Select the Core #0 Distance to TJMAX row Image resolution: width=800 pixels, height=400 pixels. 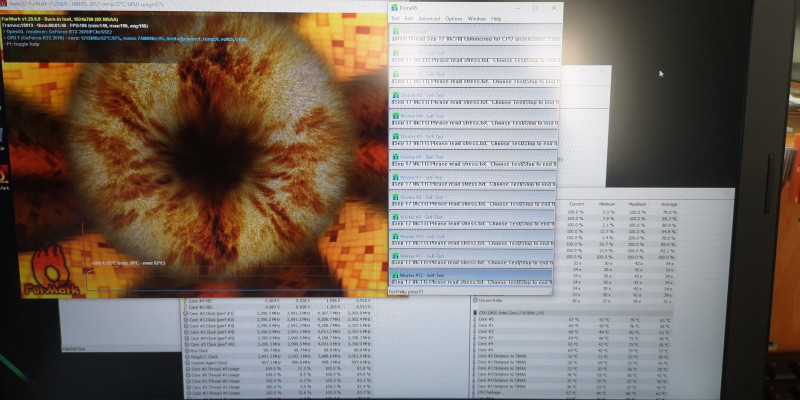tap(572, 356)
